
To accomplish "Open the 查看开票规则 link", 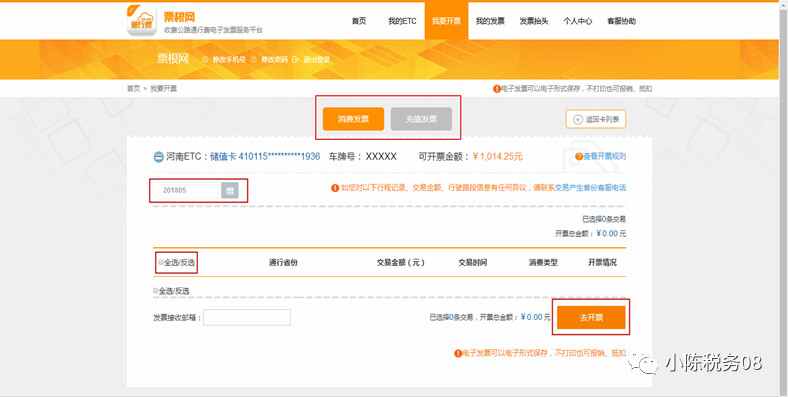I will click(x=605, y=156).
